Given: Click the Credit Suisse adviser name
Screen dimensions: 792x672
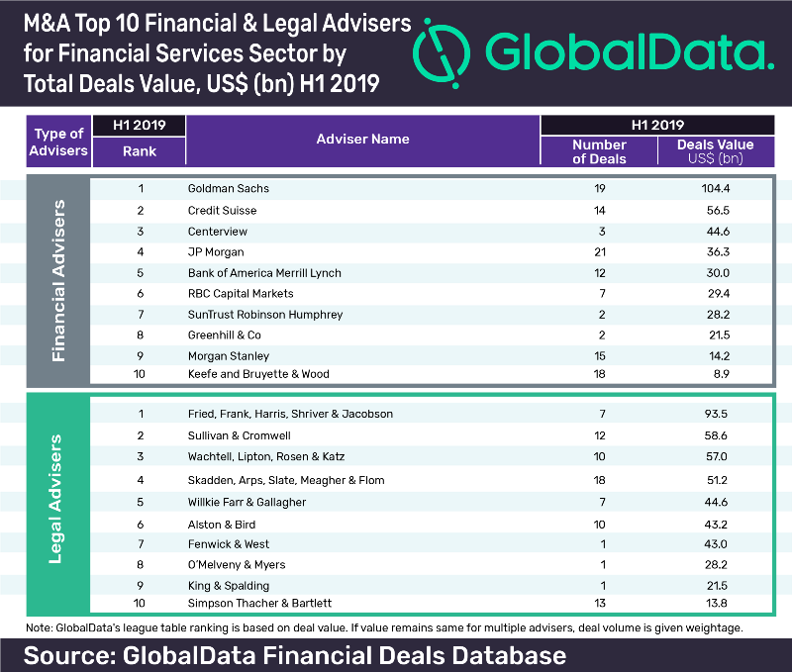Looking at the screenshot, I should pos(222,211).
